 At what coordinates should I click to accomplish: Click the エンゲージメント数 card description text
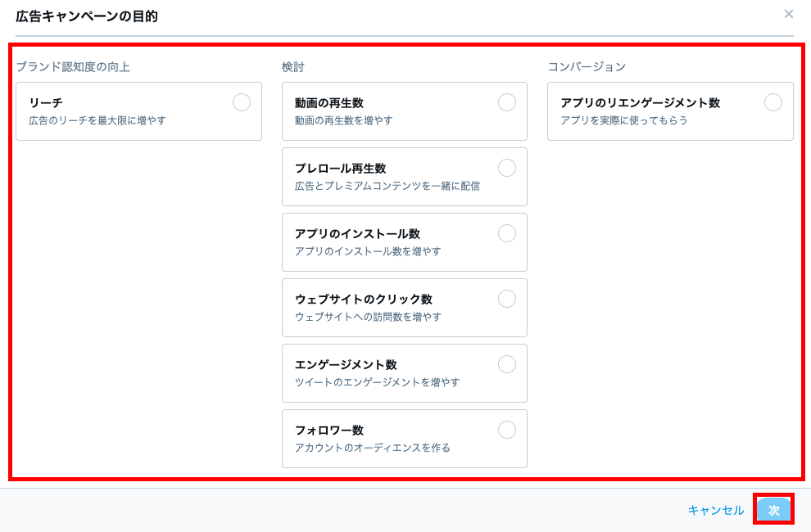[x=377, y=382]
